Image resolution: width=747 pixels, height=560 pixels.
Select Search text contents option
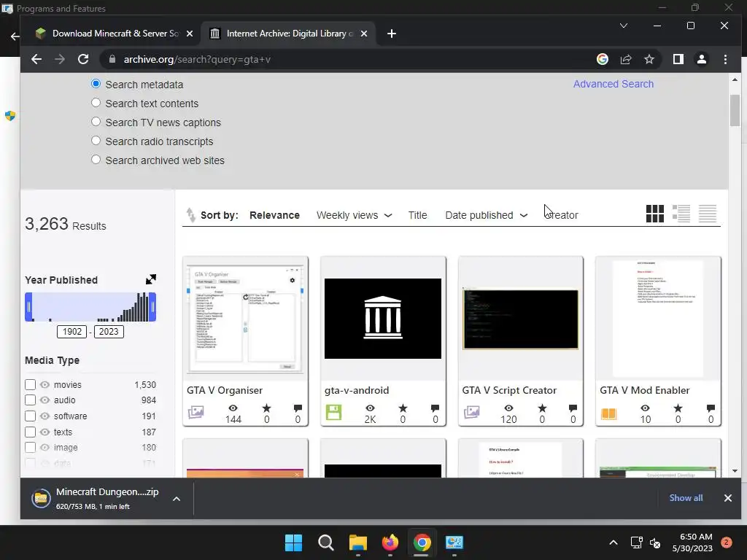coord(96,103)
